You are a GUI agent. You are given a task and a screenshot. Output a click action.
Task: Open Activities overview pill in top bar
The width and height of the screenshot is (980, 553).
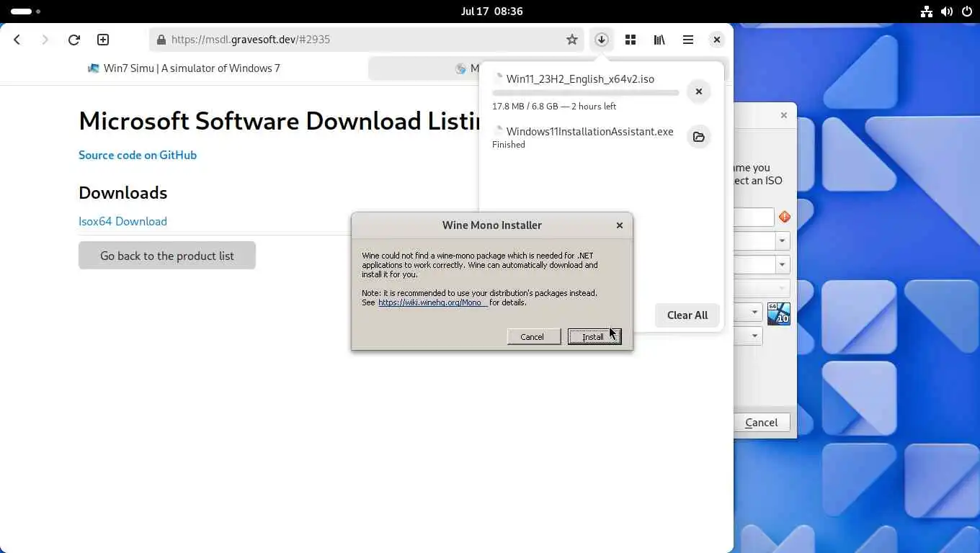click(x=25, y=12)
